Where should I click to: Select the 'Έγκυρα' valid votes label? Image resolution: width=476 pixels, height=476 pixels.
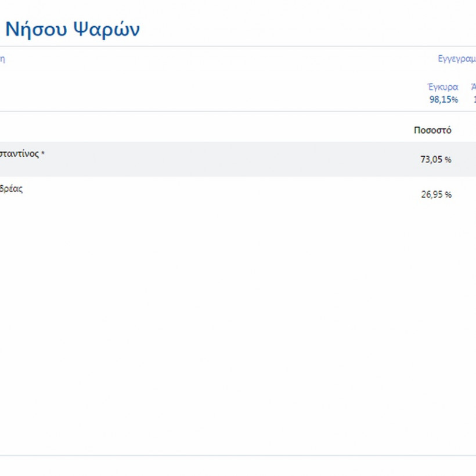click(443, 87)
